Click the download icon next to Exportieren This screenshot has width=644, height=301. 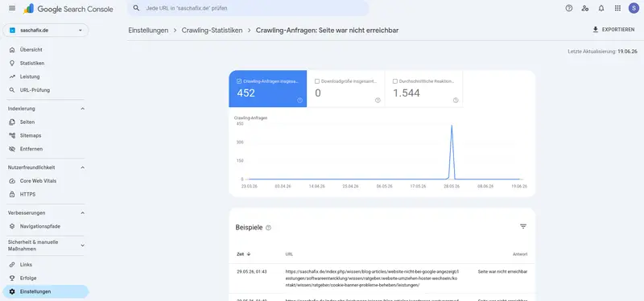[596, 30]
